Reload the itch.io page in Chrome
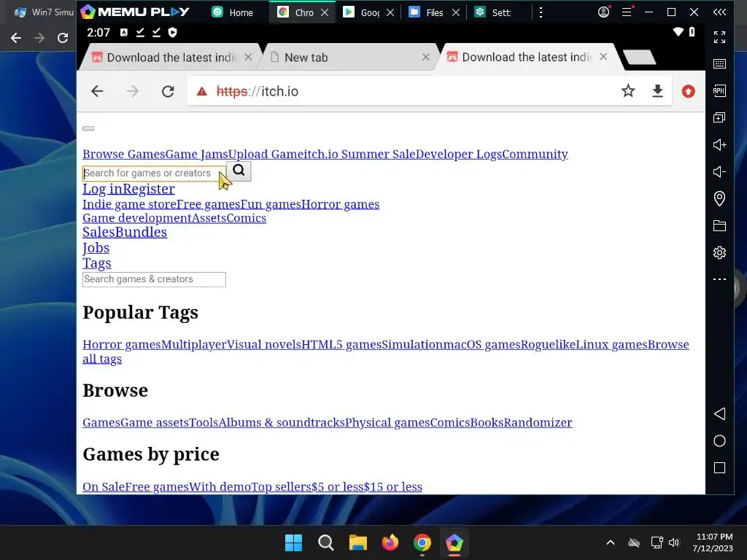747x560 pixels. tap(168, 91)
